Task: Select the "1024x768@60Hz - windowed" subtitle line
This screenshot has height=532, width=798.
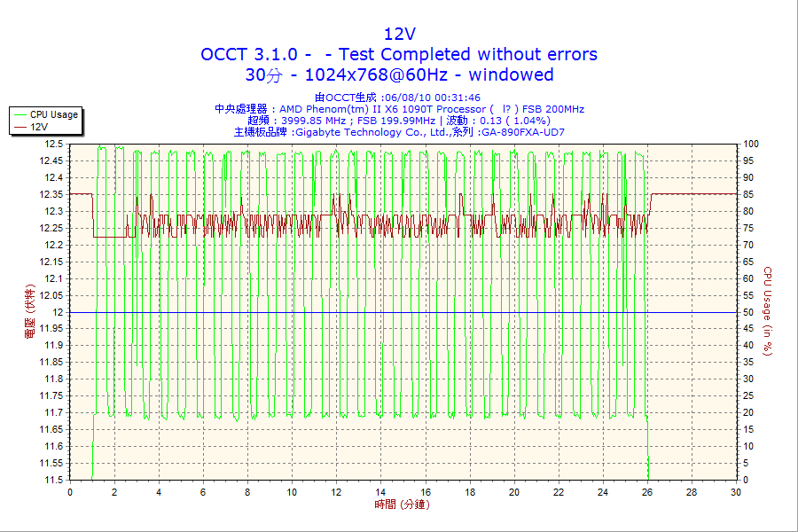Action: coord(400,74)
